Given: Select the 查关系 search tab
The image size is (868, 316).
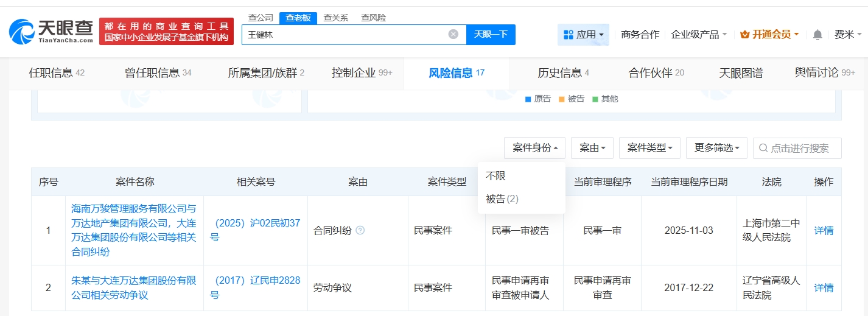Looking at the screenshot, I should pyautogui.click(x=335, y=18).
